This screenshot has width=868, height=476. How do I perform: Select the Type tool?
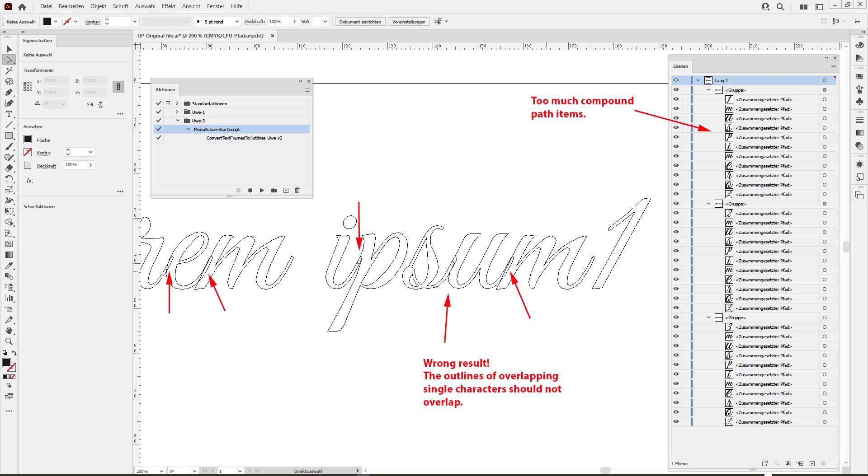pyautogui.click(x=9, y=114)
